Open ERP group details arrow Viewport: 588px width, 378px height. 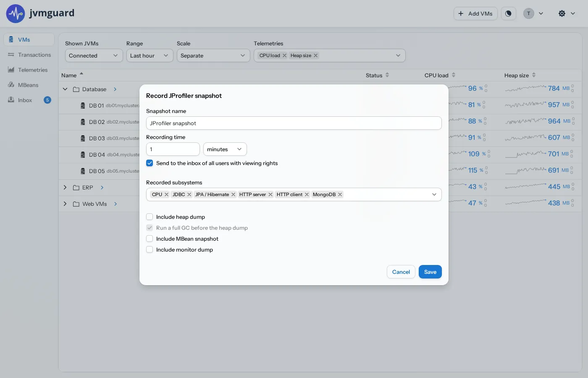tap(102, 187)
